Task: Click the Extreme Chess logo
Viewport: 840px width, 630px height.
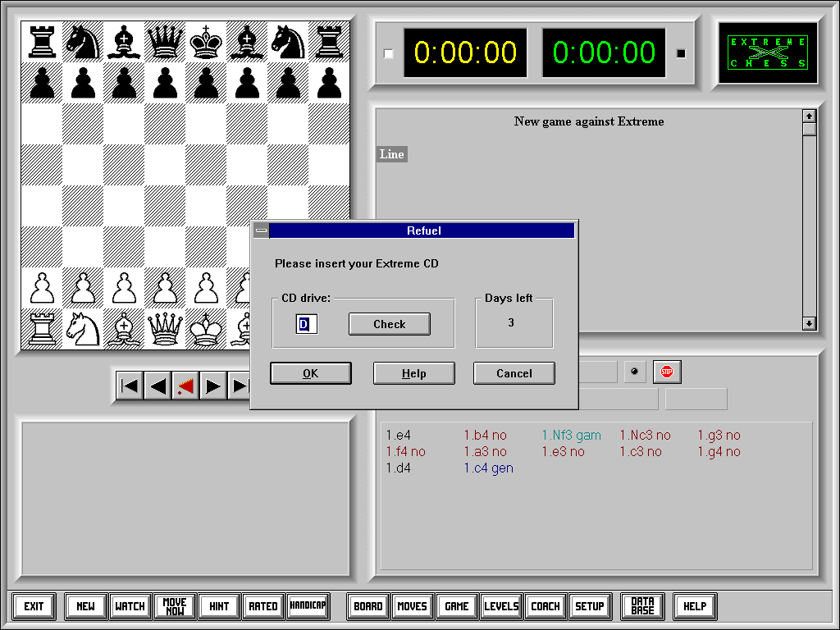Action: pos(768,52)
